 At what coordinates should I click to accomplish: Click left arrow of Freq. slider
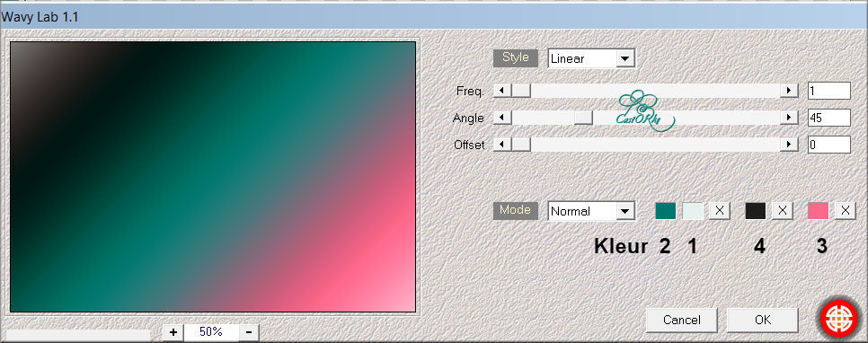click(x=502, y=90)
